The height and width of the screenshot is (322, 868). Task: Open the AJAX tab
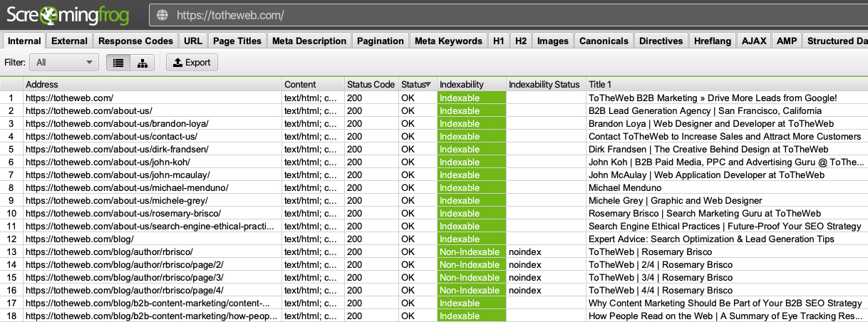[754, 41]
